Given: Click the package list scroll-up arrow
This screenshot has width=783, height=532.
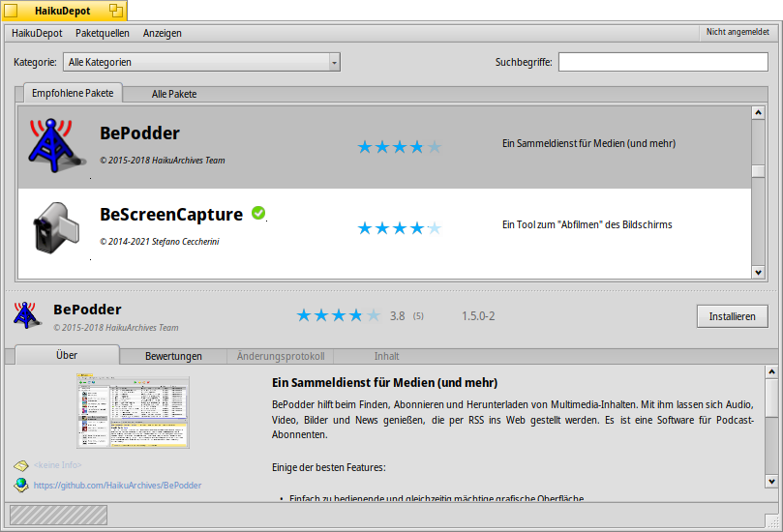Looking at the screenshot, I should coord(758,113).
